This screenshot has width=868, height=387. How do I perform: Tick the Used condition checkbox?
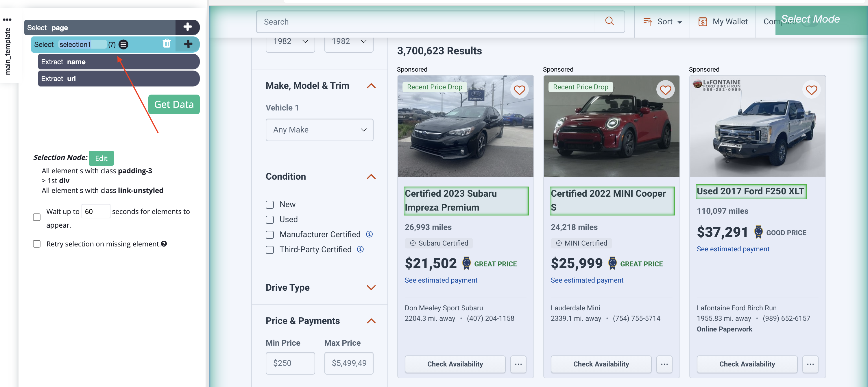[x=269, y=220]
